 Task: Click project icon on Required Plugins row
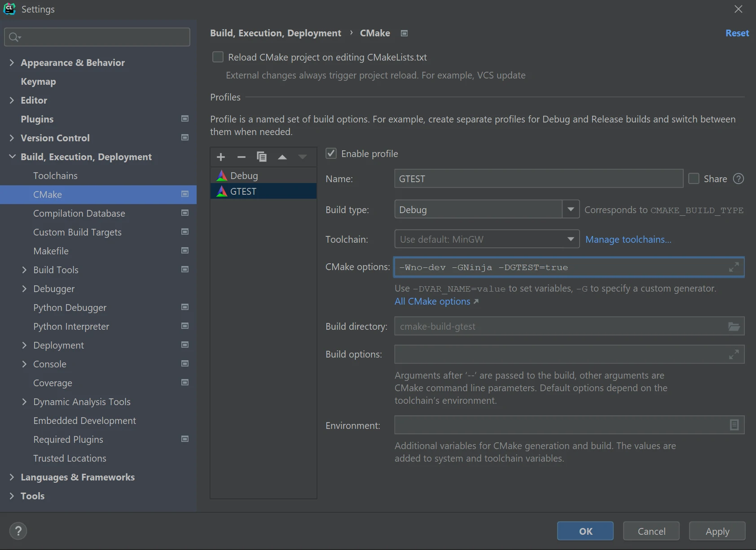click(x=185, y=439)
